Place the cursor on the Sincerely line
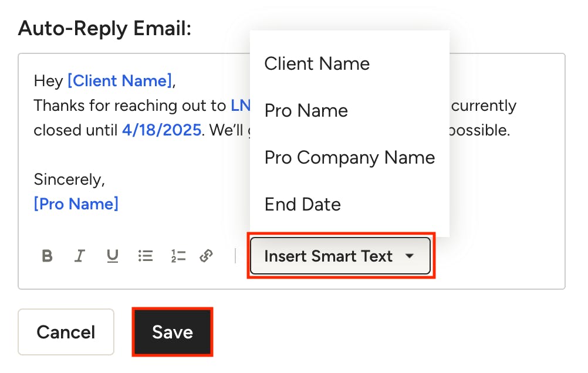Screen dimensions: 588x373 [69, 179]
